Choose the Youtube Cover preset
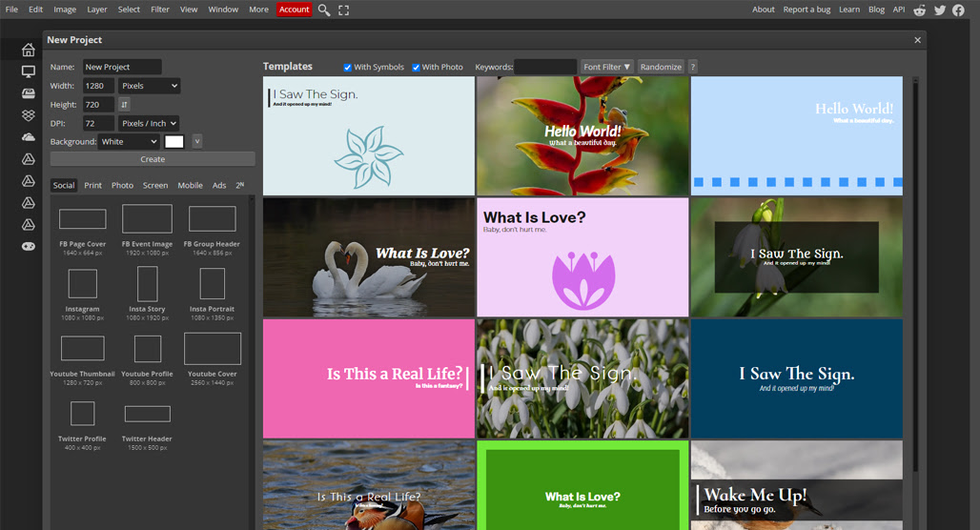This screenshot has height=530, width=980. pos(212,358)
